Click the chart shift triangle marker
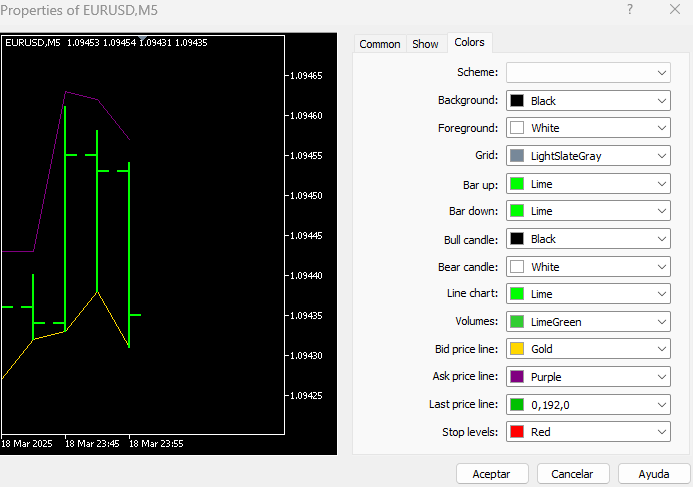 point(142,38)
